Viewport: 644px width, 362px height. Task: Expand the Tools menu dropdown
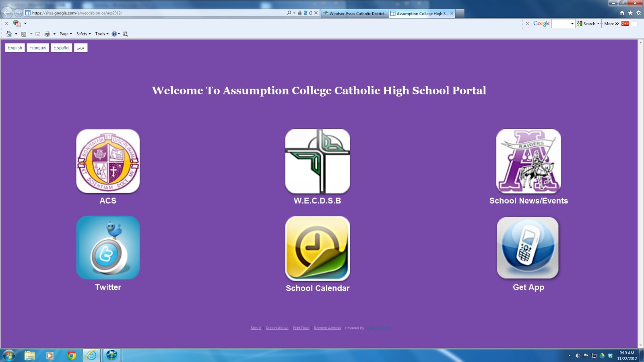coord(102,34)
